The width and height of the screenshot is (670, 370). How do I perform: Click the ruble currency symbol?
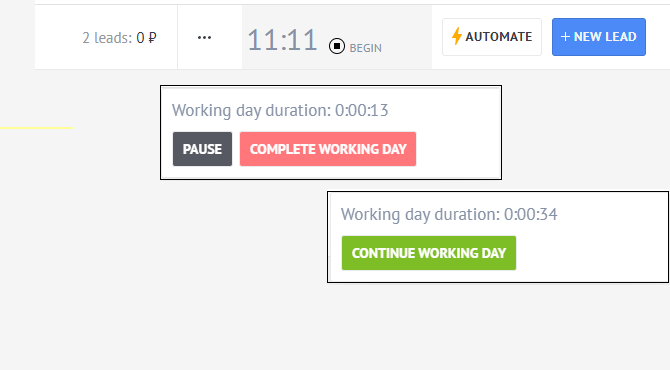click(x=152, y=38)
